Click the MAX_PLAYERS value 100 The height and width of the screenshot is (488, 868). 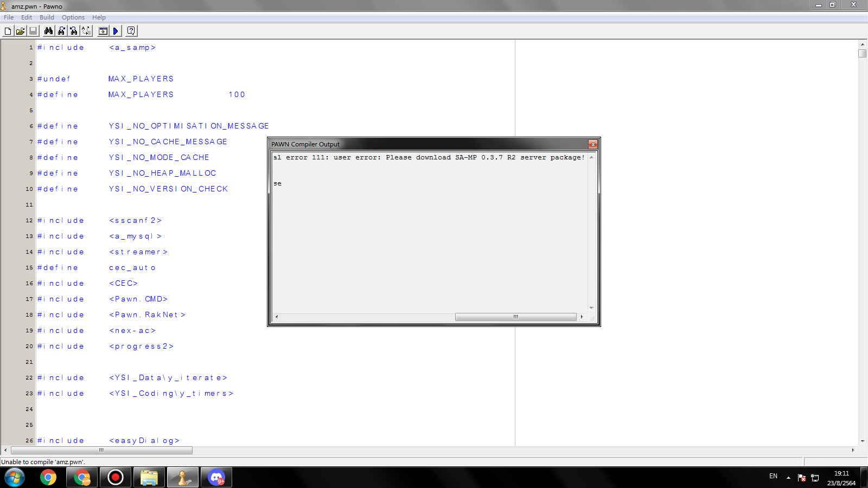point(237,94)
